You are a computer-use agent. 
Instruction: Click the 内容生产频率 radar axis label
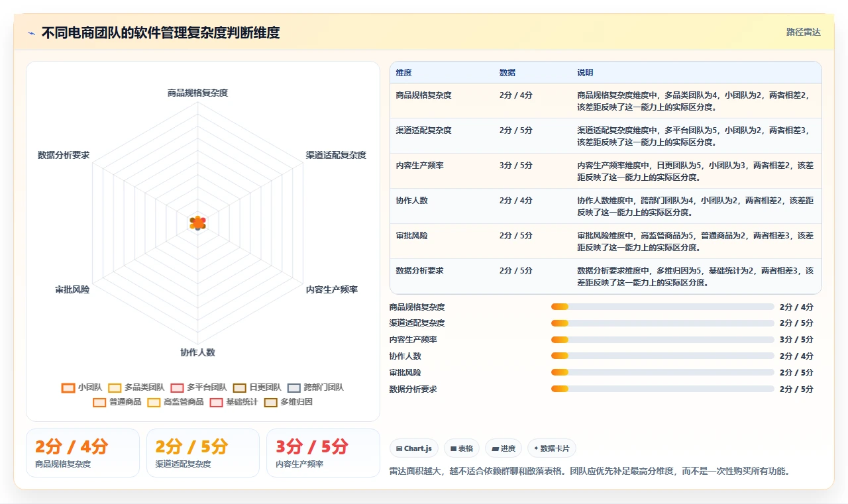[x=332, y=289]
